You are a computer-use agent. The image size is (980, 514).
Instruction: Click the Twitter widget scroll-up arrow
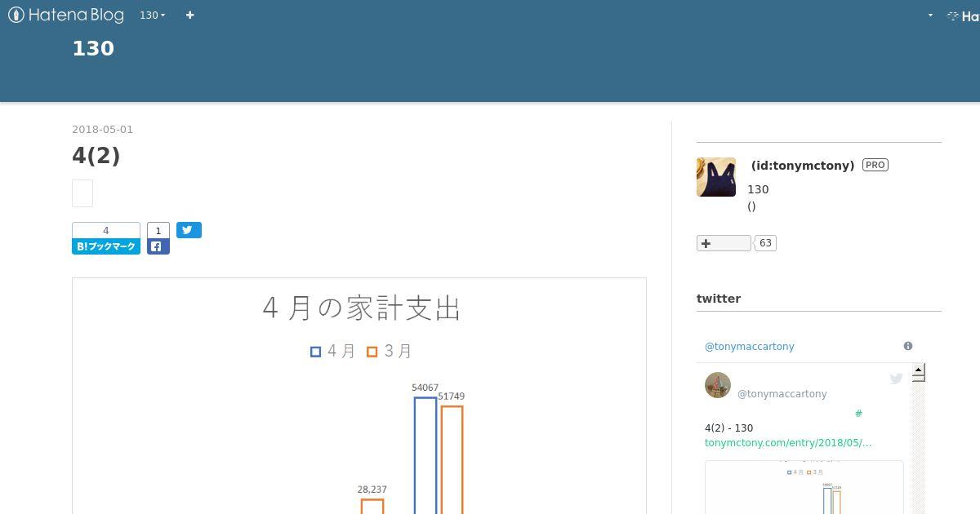coord(919,371)
